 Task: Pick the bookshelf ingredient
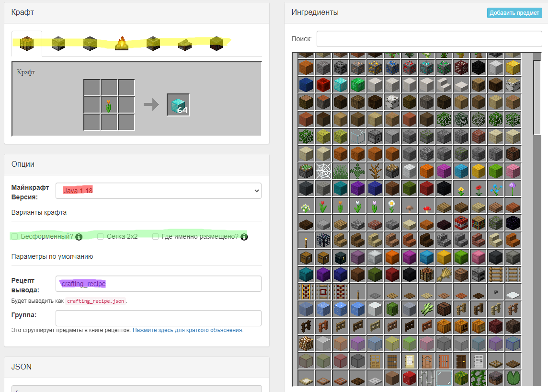[479, 223]
